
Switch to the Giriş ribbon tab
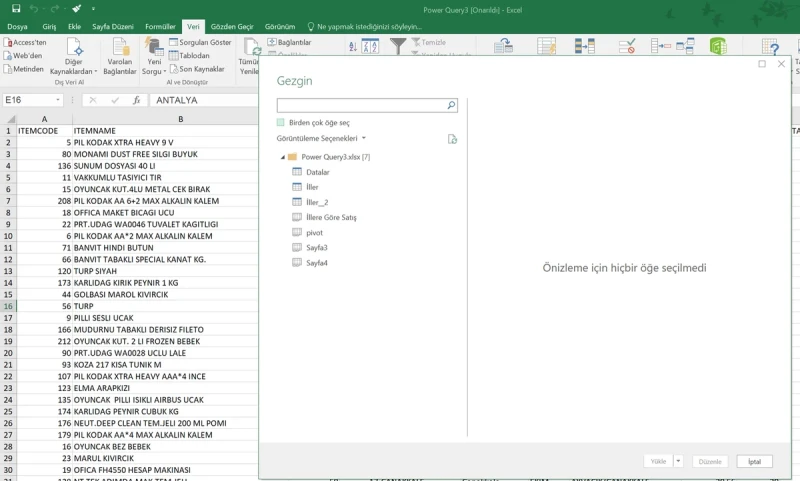click(49, 27)
